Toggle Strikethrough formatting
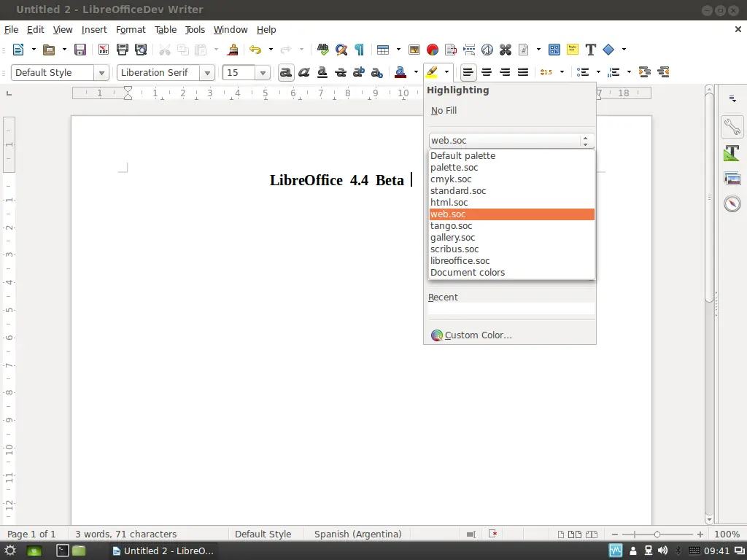The height and width of the screenshot is (560, 747). pyautogui.click(x=341, y=72)
